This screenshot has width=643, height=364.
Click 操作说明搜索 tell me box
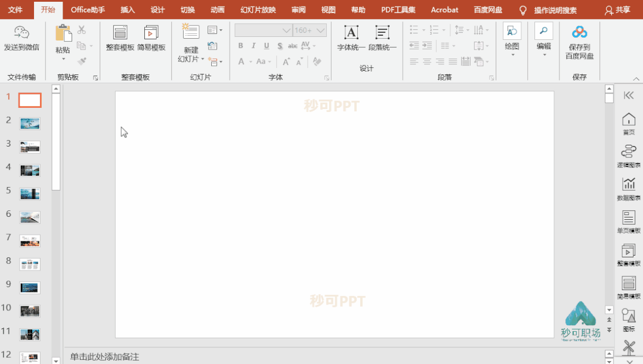point(555,10)
